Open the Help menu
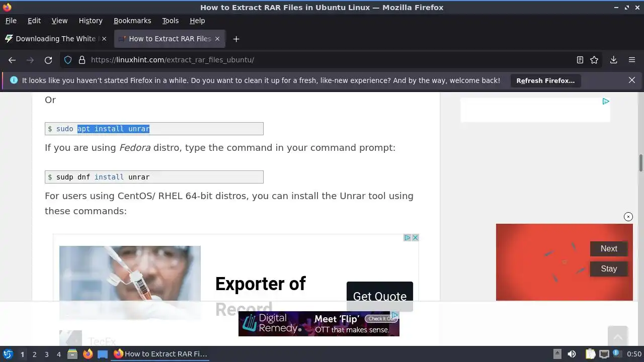644x362 pixels. point(197,21)
